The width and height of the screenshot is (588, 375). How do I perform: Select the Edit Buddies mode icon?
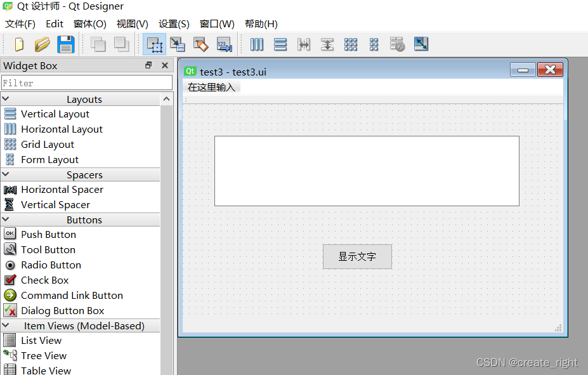200,44
